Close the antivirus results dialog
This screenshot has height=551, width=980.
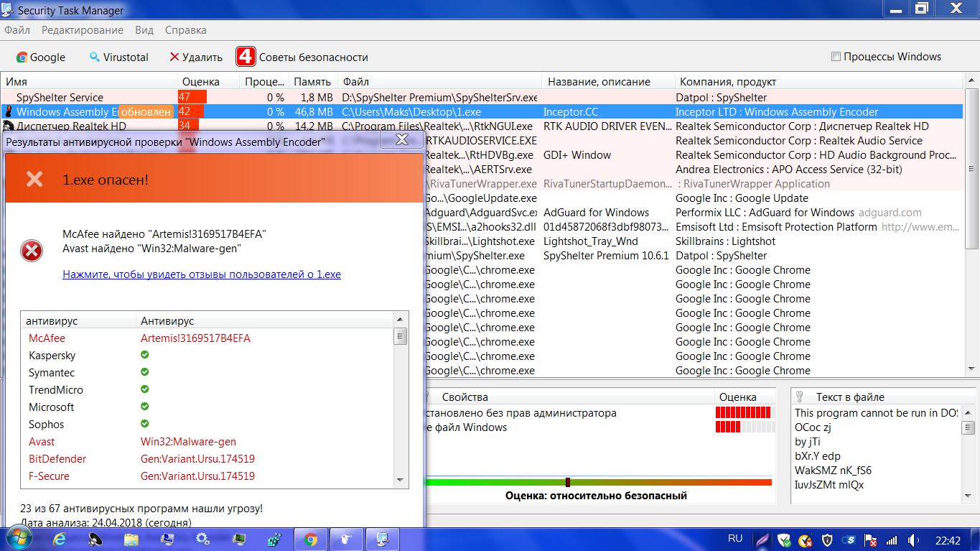pyautogui.click(x=402, y=139)
